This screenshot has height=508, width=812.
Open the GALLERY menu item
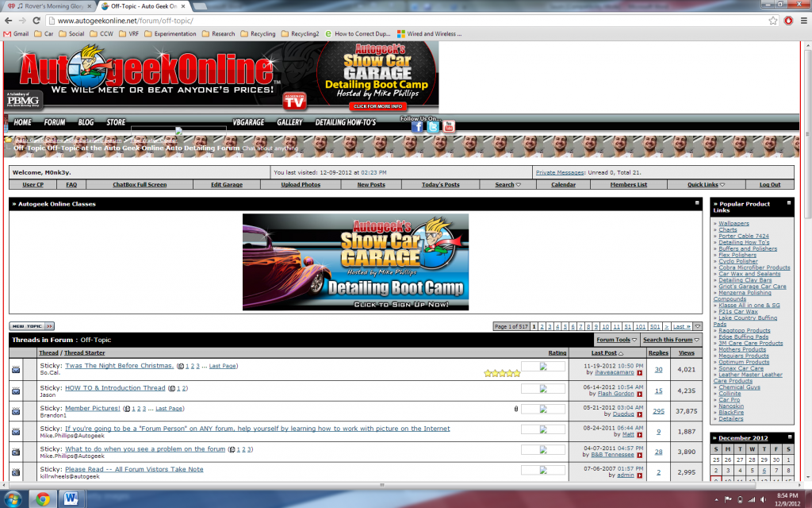[289, 122]
